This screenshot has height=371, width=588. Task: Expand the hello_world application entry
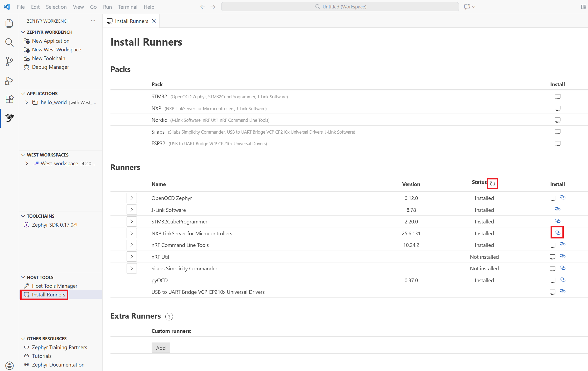(x=26, y=102)
